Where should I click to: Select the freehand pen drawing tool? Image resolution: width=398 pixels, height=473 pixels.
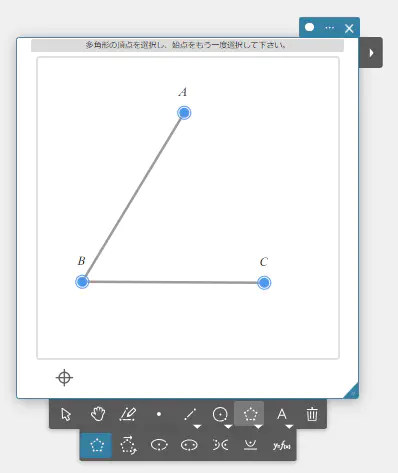[128, 414]
